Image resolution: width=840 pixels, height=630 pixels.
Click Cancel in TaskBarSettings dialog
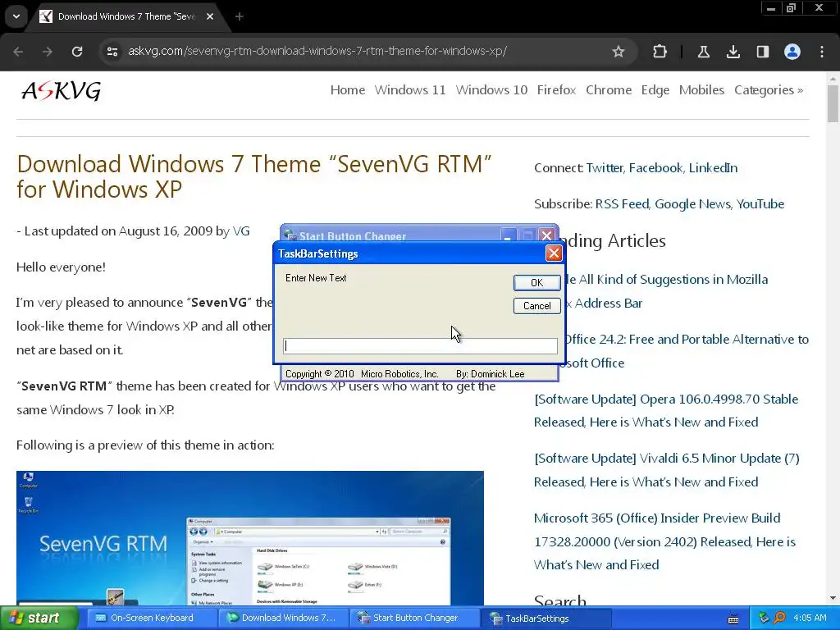(536, 306)
